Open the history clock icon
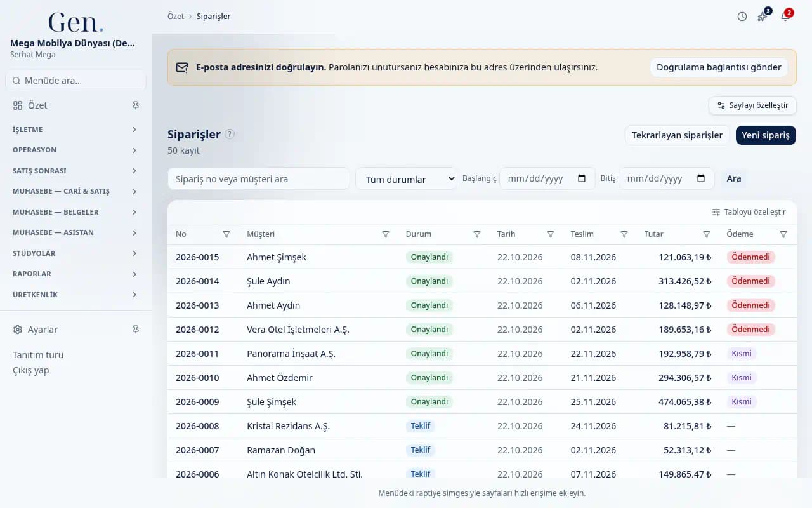Viewport: 812px width, 508px height. point(742,17)
